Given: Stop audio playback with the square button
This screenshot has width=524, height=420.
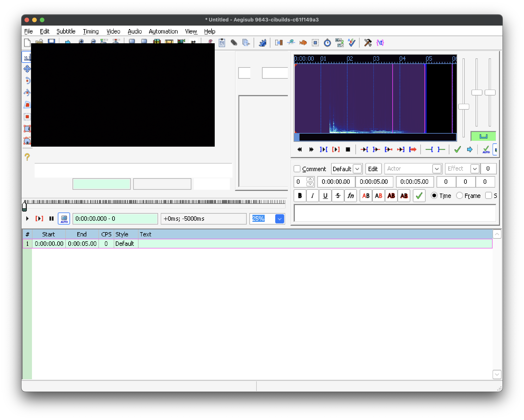Looking at the screenshot, I should coord(348,150).
